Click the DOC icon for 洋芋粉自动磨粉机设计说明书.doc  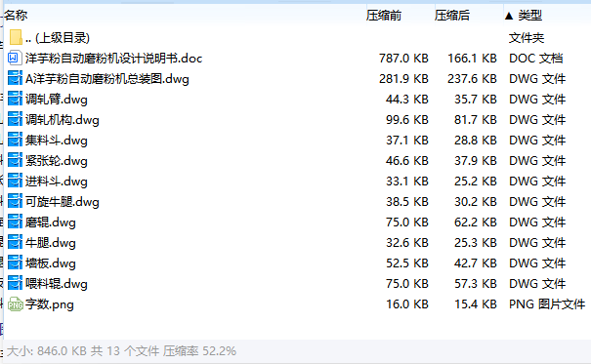point(15,58)
